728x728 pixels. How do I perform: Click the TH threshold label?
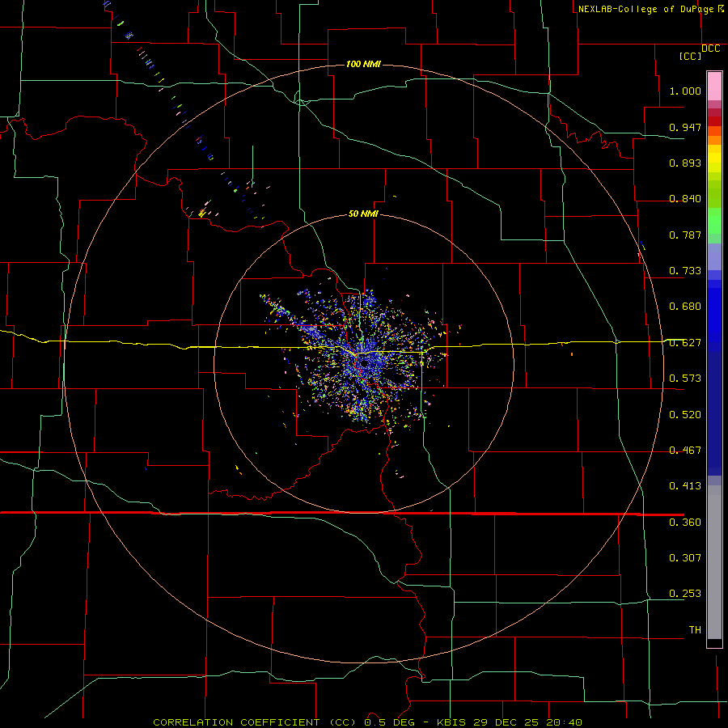695,630
